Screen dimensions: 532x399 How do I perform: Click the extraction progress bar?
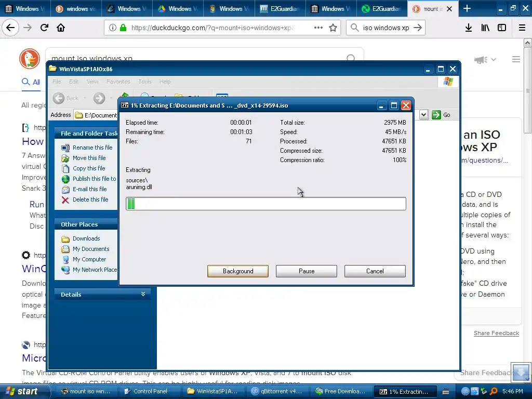(266, 204)
